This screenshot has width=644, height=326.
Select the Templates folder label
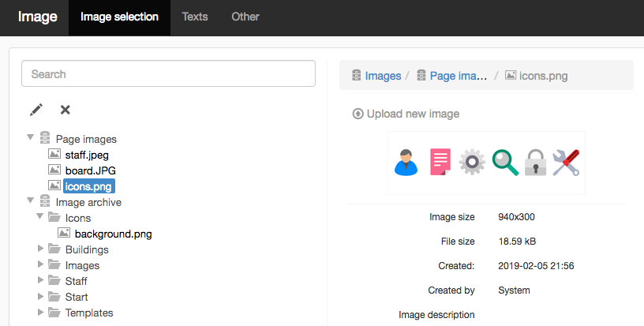point(89,313)
